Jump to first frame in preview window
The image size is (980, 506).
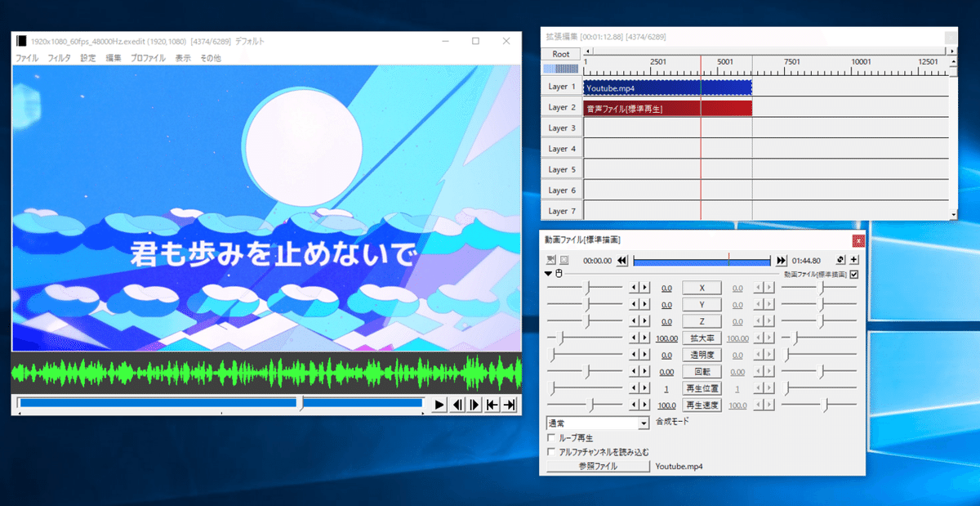(x=492, y=405)
